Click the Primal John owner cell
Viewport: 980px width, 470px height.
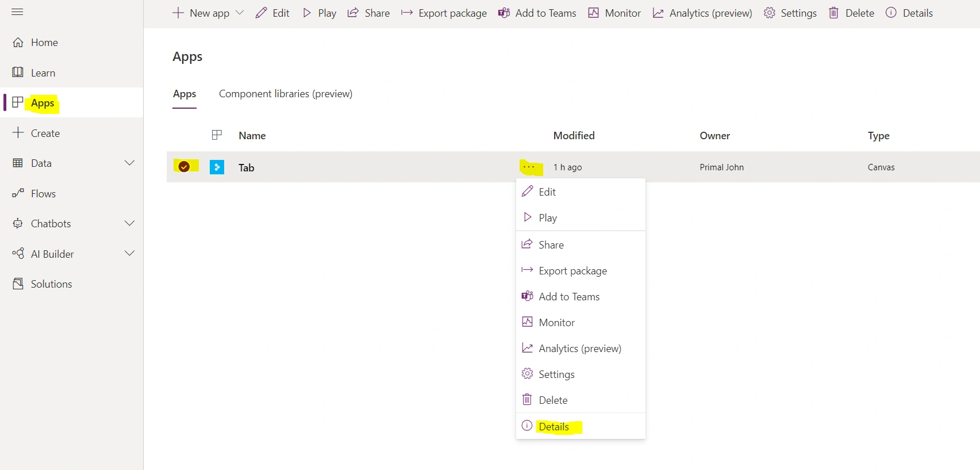click(722, 167)
